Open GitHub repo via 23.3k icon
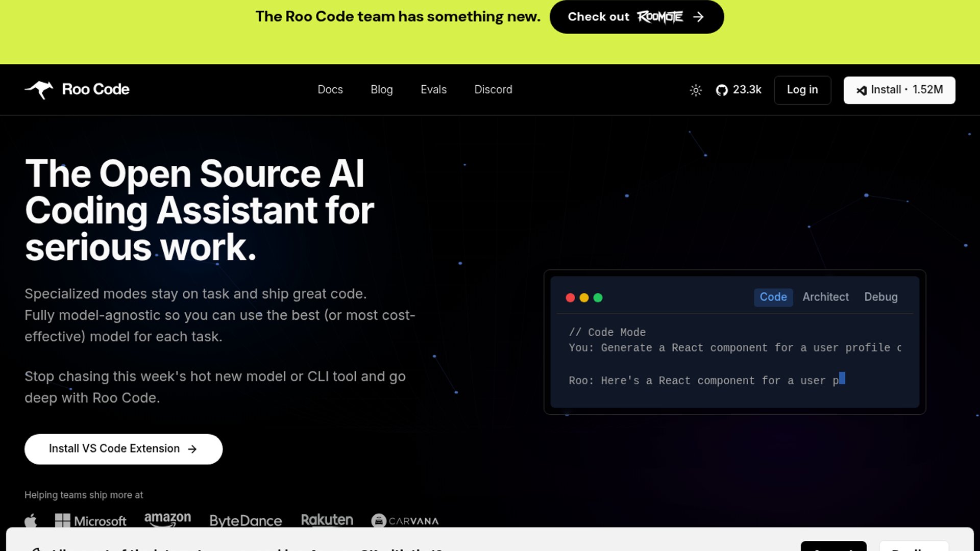 click(x=722, y=90)
